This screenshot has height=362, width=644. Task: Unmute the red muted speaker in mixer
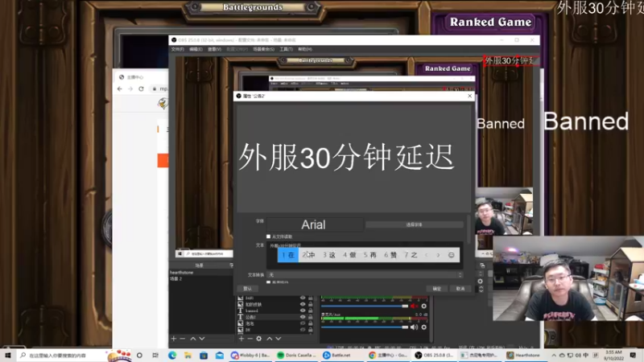(x=414, y=306)
